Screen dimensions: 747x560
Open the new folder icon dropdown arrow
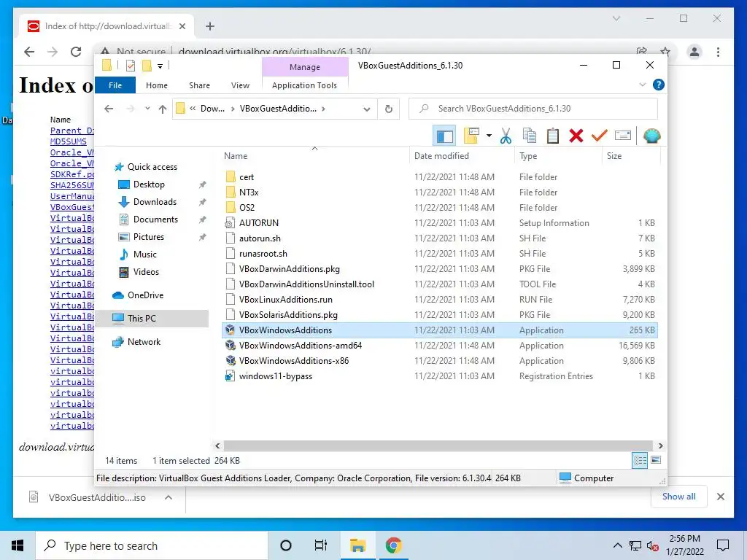(489, 136)
